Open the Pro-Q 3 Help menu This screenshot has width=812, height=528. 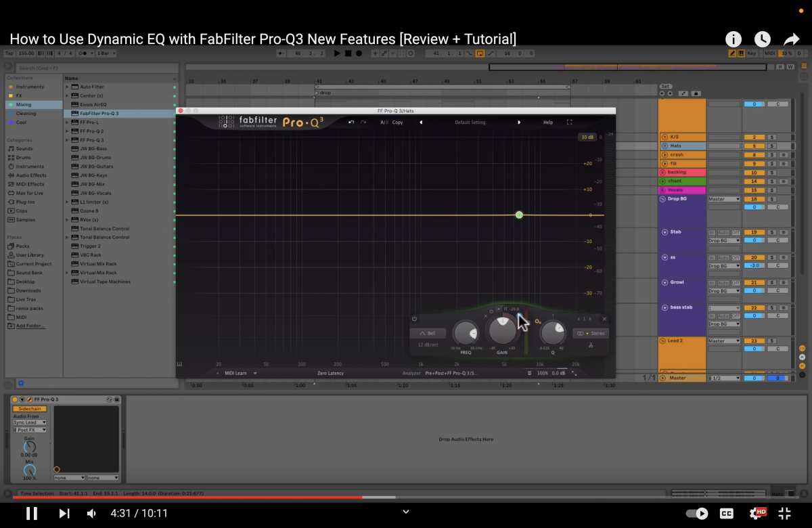[548, 123]
